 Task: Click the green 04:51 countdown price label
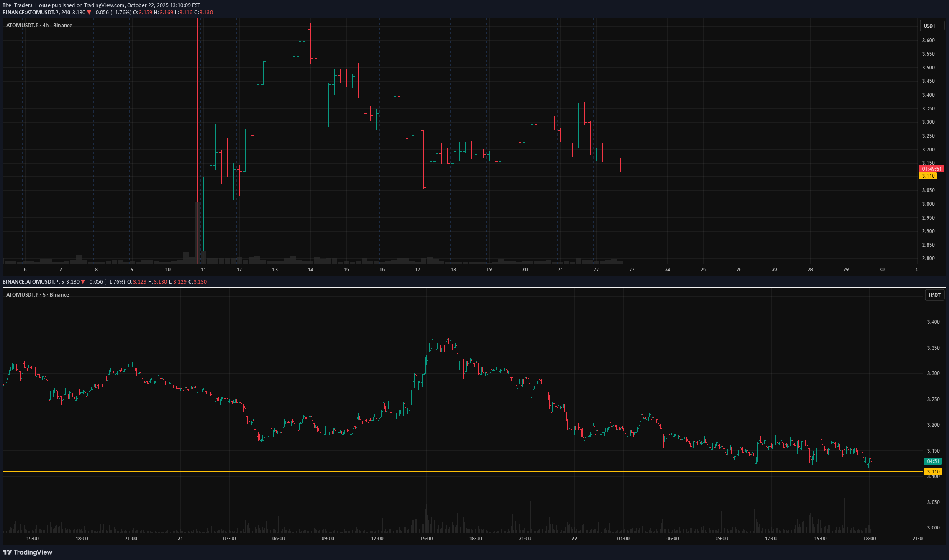pyautogui.click(x=933, y=461)
